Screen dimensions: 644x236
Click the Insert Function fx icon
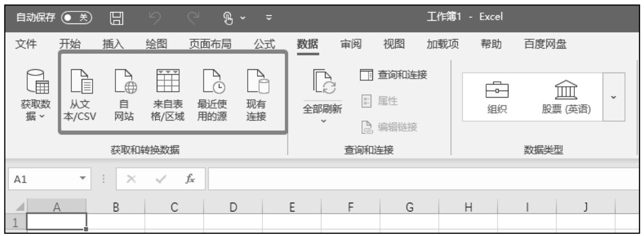click(x=191, y=178)
